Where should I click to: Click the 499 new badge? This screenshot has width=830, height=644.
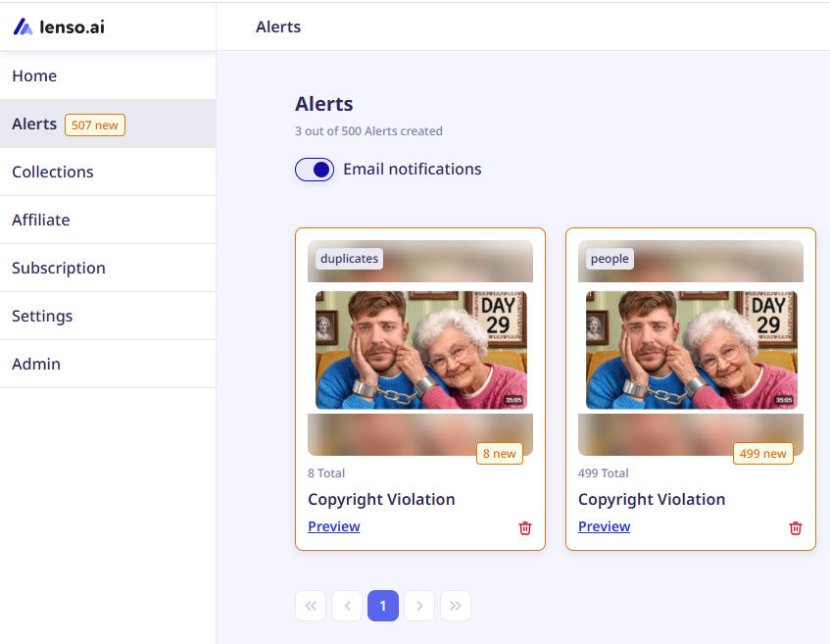click(762, 453)
